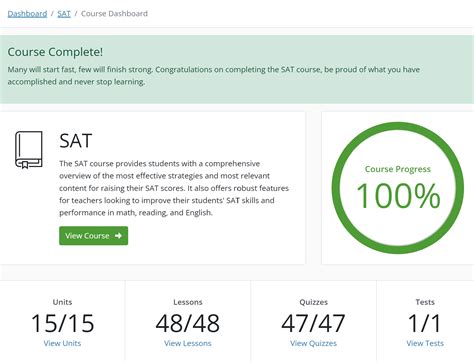
Task: Select the 15/15 units count
Action: coord(63,323)
